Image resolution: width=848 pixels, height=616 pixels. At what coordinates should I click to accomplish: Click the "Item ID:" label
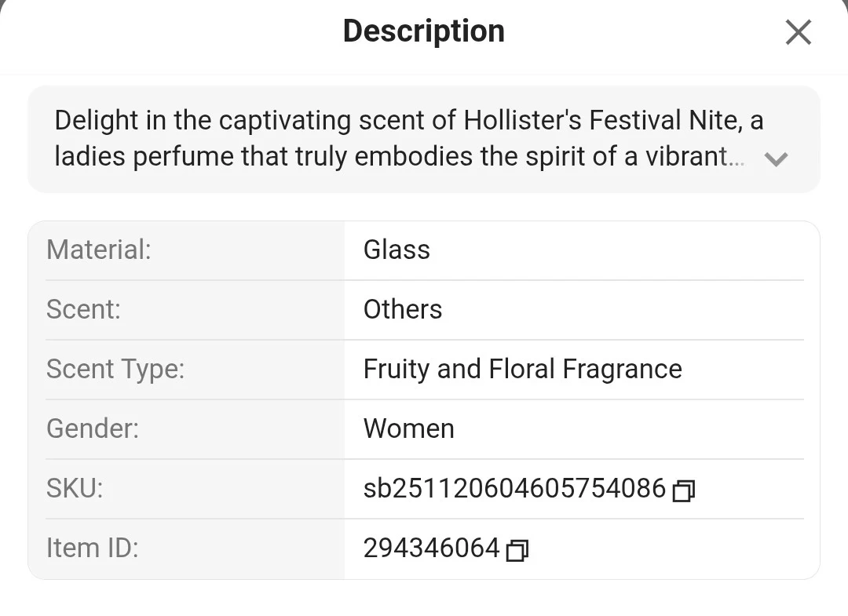point(92,548)
